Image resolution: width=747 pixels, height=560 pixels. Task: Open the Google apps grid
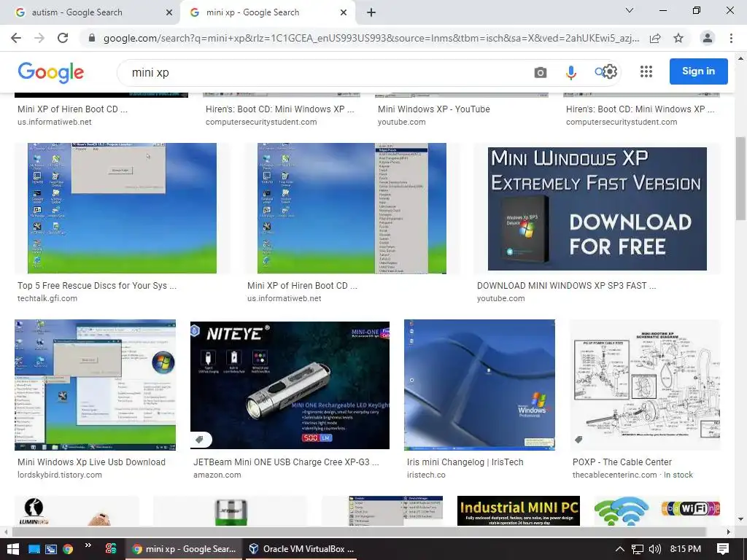[x=646, y=71]
